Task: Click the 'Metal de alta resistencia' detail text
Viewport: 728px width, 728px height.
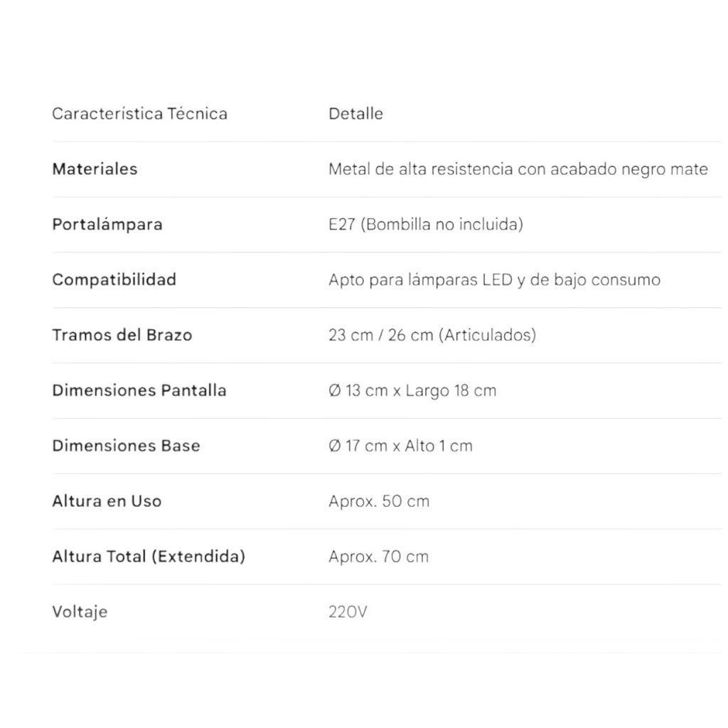Action: [518, 169]
